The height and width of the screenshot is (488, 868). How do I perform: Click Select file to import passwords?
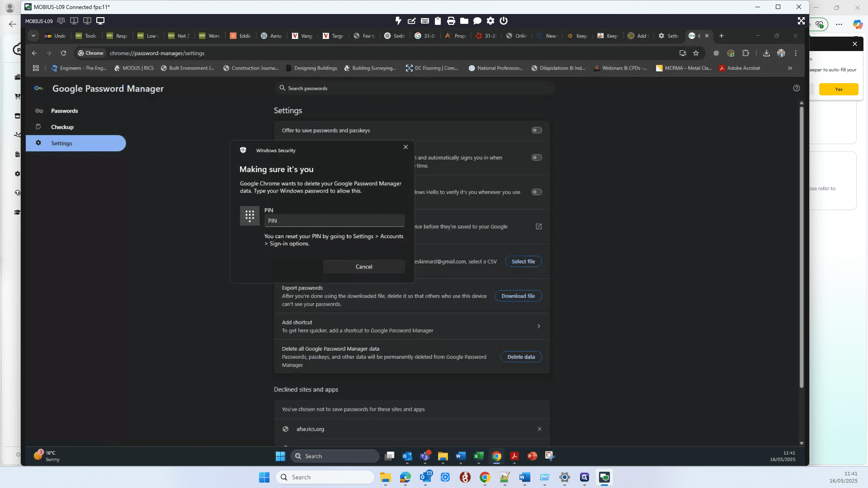(523, 262)
